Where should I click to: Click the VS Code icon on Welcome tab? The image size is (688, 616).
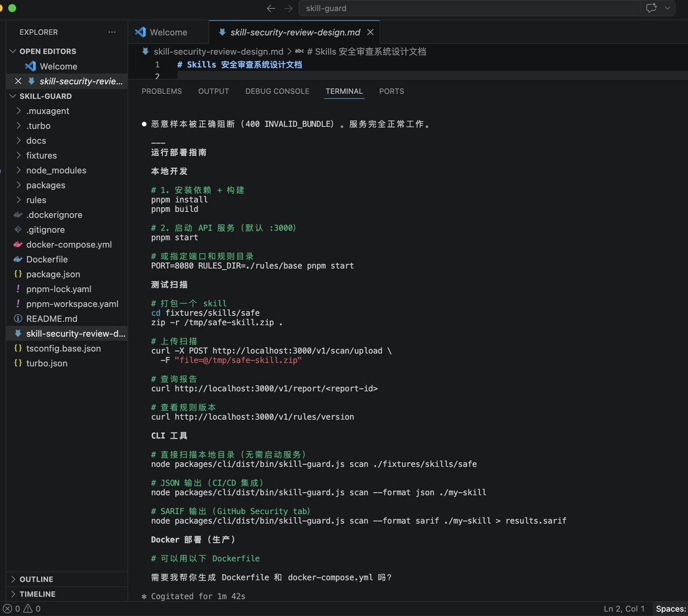[x=140, y=32]
